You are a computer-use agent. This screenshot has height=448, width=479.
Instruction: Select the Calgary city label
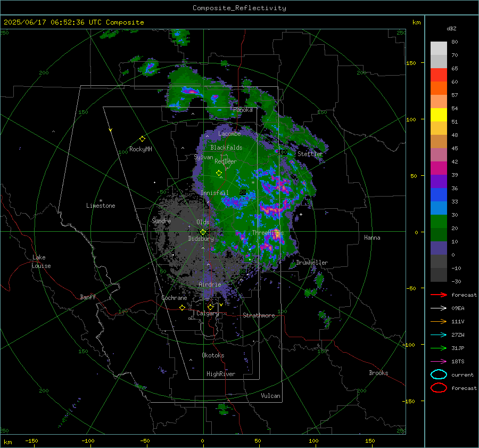tap(208, 313)
